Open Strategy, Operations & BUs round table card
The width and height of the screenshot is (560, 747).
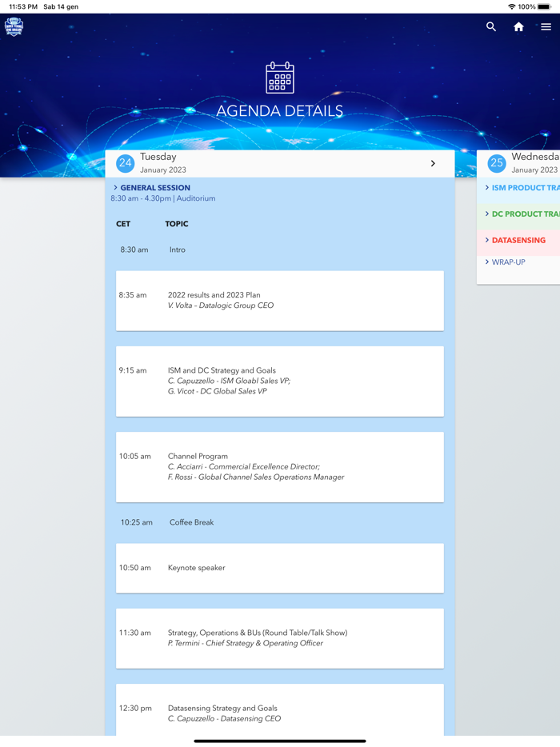click(x=280, y=638)
